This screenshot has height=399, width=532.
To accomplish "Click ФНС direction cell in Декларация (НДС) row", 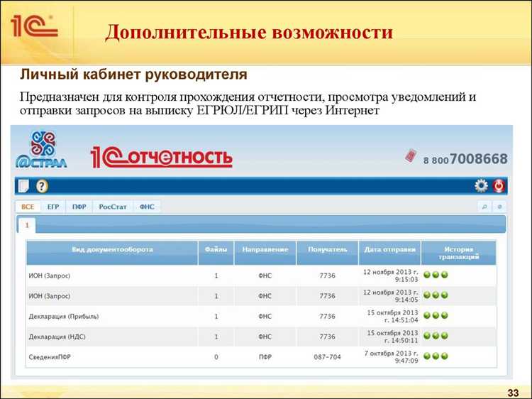I will 265,337.
